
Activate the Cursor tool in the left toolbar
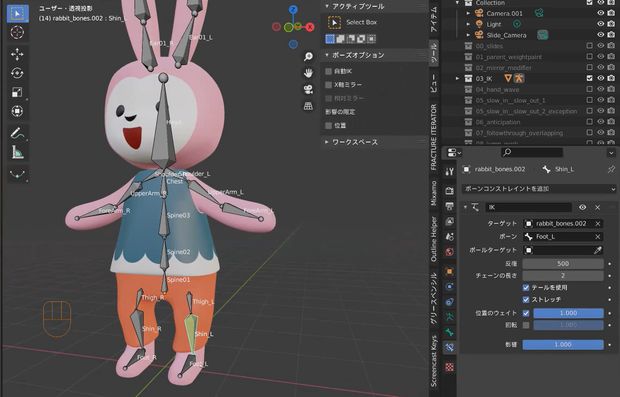click(17, 32)
